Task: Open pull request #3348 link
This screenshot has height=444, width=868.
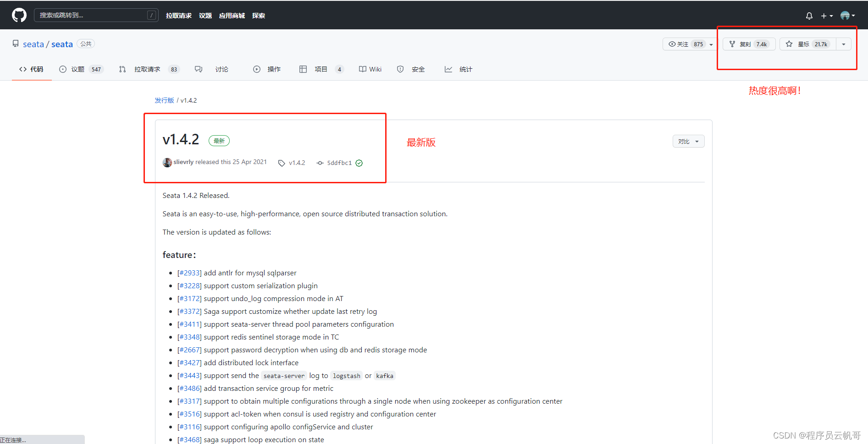Action: 189,337
